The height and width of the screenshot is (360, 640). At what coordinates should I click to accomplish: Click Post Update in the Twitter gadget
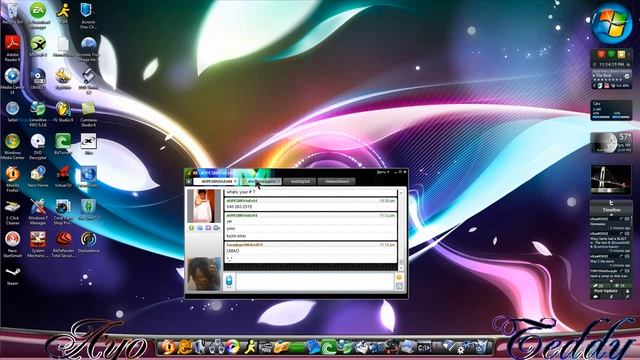click(606, 291)
